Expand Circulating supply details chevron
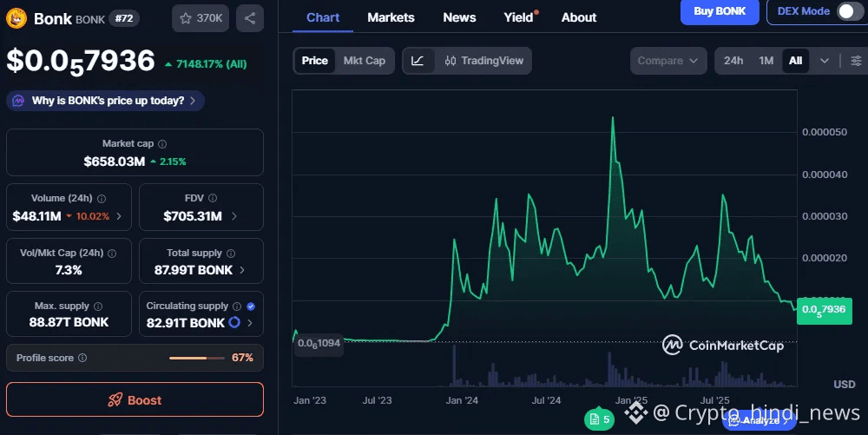868x435 pixels. (250, 323)
